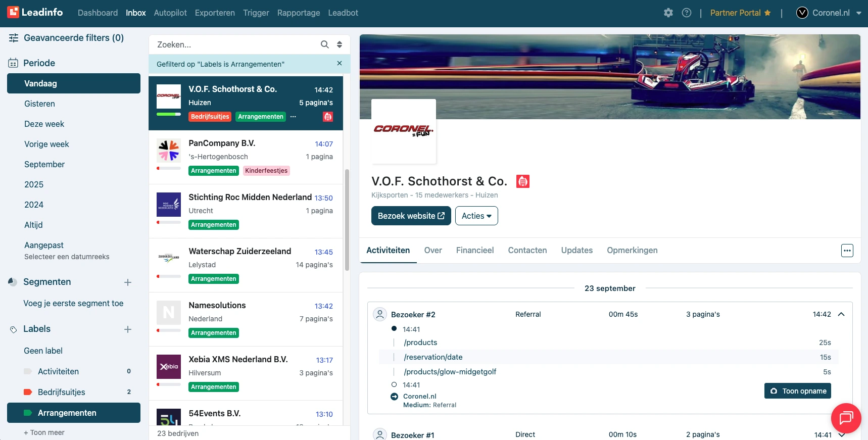This screenshot has width=868, height=440.
Task: Click the Periode calendar icon
Action: click(x=13, y=63)
